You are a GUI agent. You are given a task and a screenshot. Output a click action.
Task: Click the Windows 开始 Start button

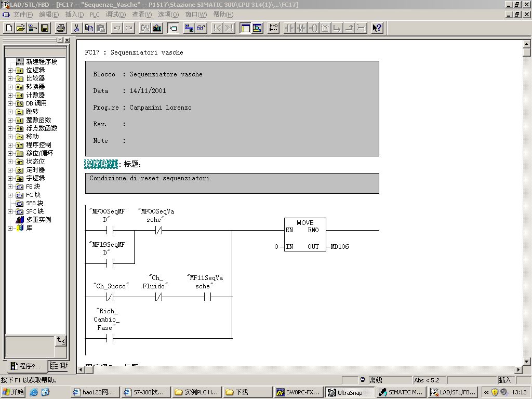tap(14, 392)
